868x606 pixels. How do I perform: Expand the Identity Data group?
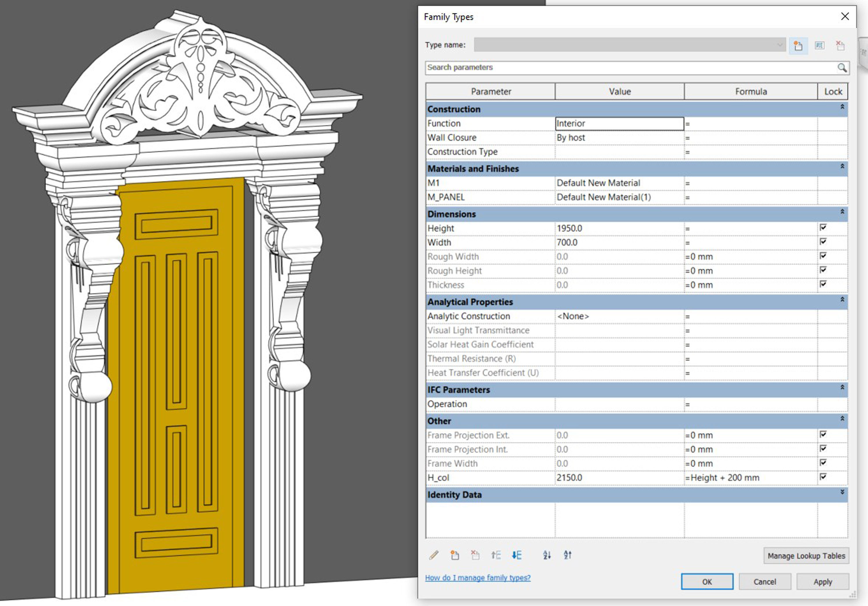pos(842,492)
